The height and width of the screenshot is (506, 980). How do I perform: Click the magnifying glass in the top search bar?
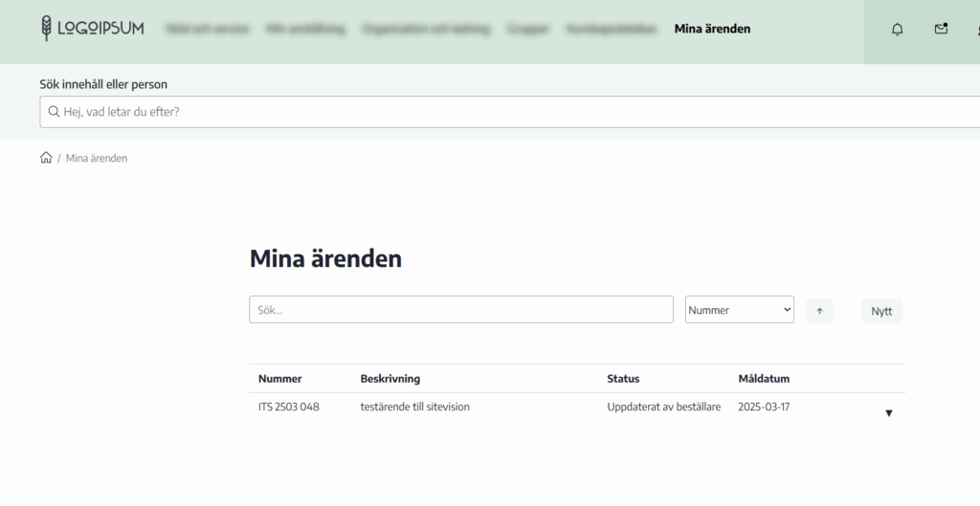pos(54,112)
